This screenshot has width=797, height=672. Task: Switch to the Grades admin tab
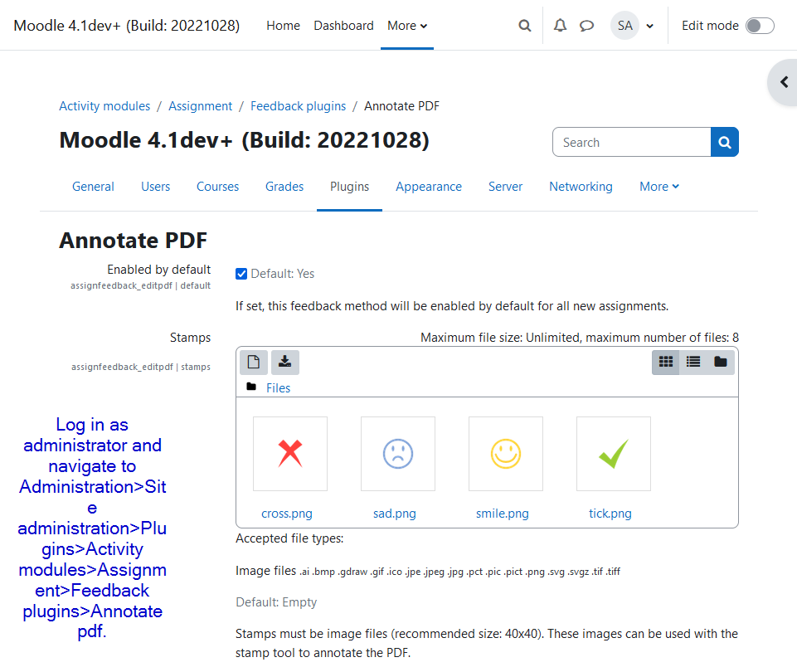point(284,187)
